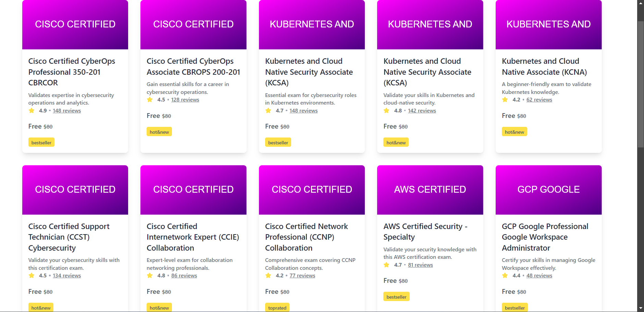The width and height of the screenshot is (644, 312).
Task: Click the star icon on CCST Cybersecurity card
Action: (32, 275)
